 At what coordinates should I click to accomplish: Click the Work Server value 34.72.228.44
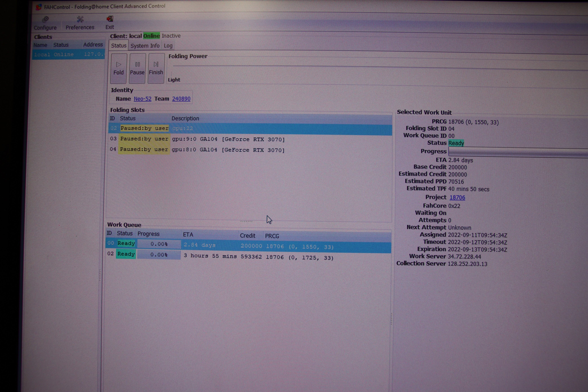[464, 257]
